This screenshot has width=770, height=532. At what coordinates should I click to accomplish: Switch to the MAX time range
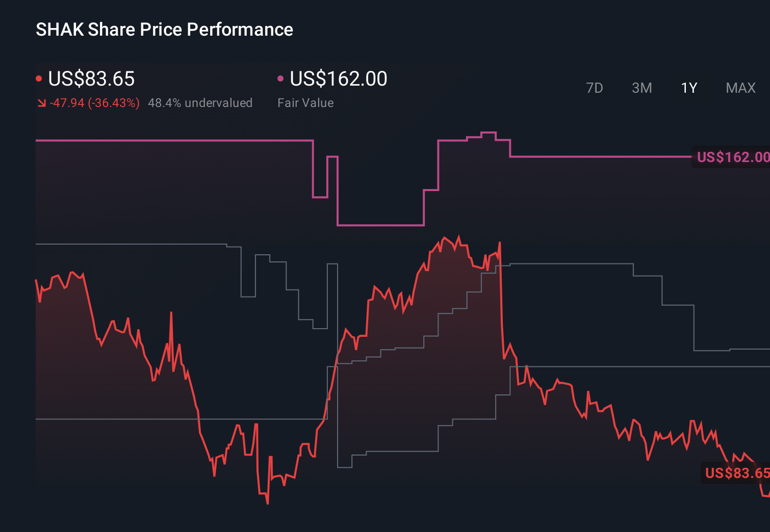click(x=740, y=88)
